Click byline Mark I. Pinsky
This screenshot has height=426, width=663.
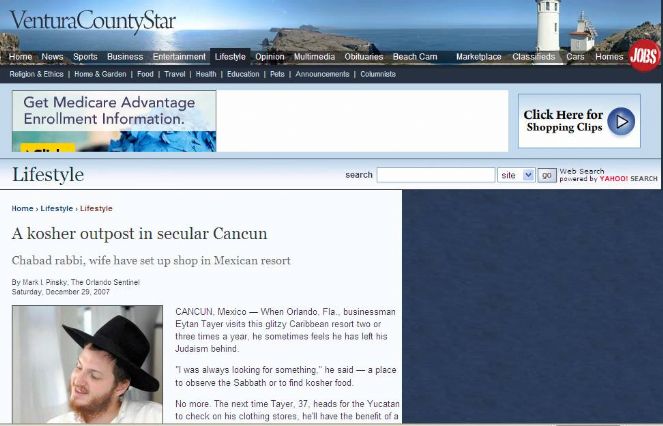tap(76, 282)
